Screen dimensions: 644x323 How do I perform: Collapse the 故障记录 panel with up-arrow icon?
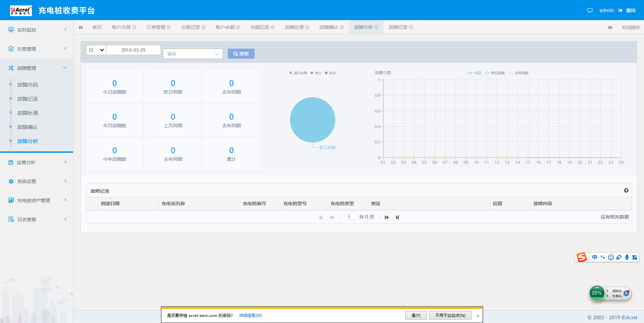coord(626,190)
